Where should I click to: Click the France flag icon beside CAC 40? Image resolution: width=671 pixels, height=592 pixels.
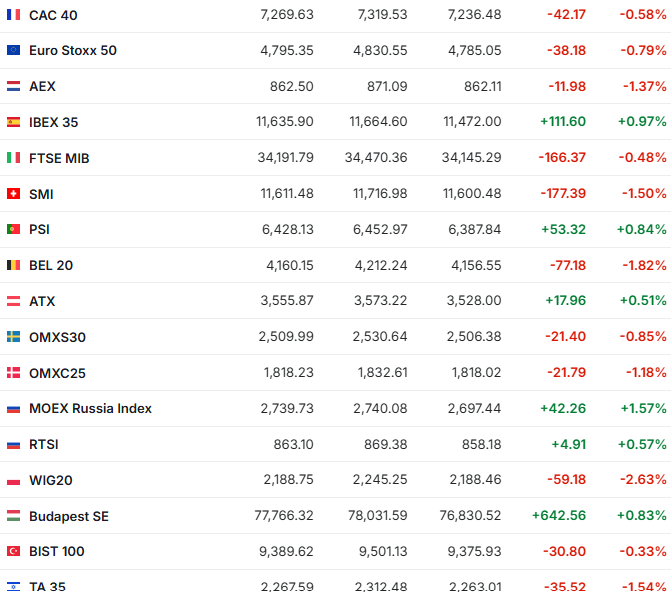coord(13,15)
